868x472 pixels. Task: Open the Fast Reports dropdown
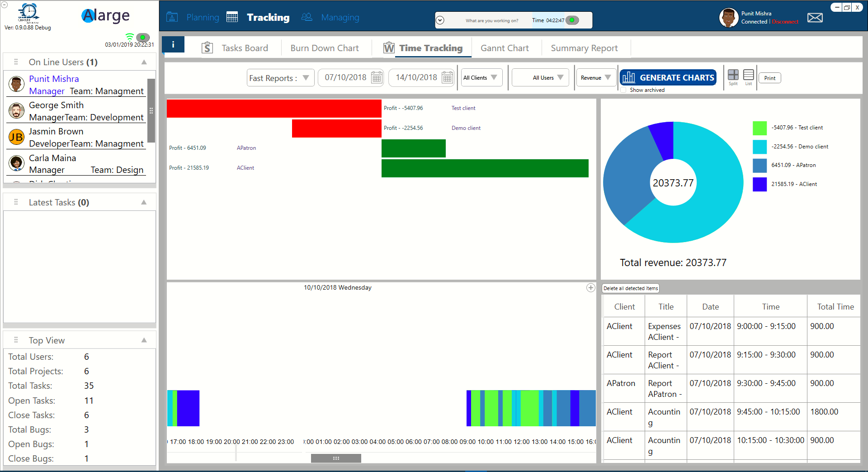pyautogui.click(x=280, y=78)
